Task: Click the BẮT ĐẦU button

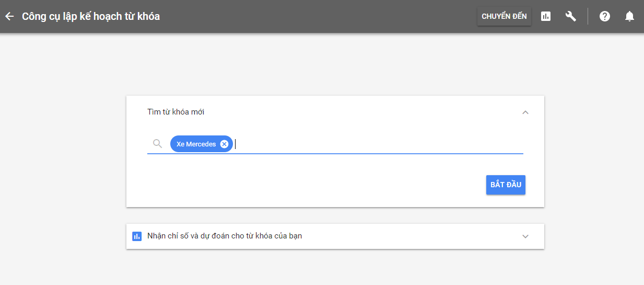Action: pos(506,185)
